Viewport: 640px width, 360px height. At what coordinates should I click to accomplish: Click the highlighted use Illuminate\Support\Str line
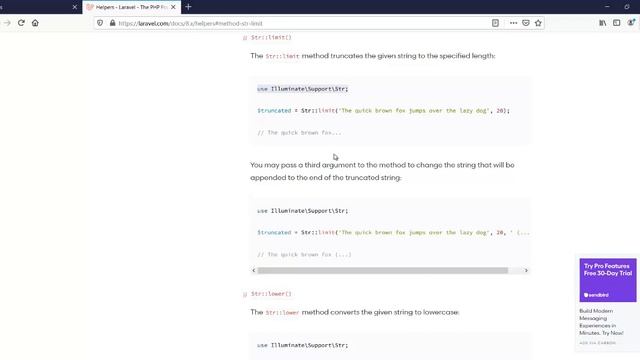tap(302, 89)
